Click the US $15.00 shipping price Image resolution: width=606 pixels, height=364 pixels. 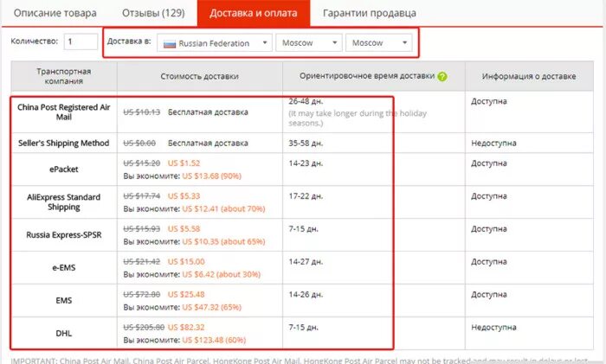186,262
